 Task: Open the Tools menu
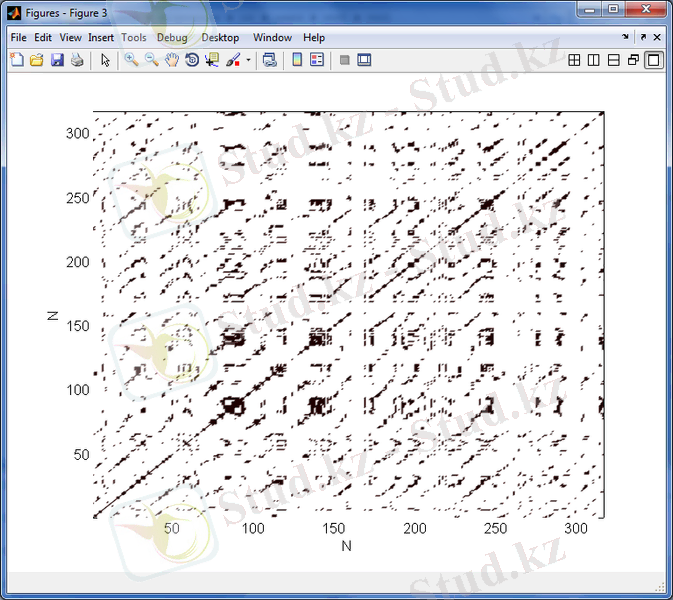point(134,38)
